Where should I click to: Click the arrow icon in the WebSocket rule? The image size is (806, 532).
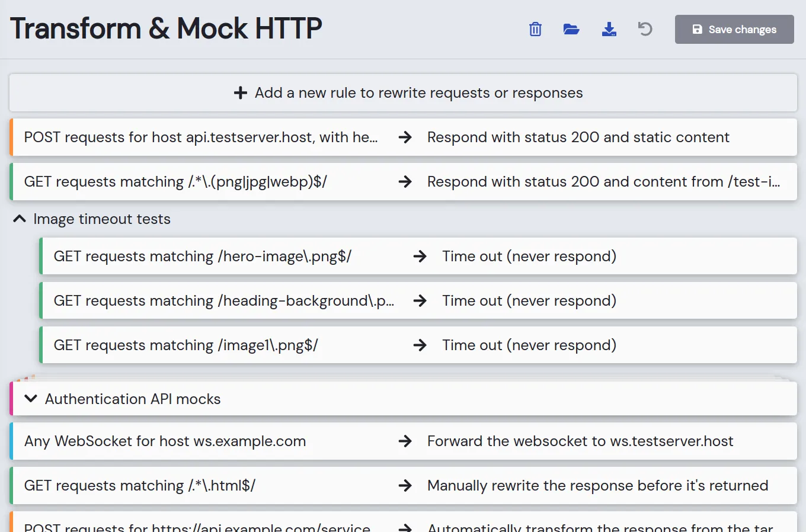(405, 441)
